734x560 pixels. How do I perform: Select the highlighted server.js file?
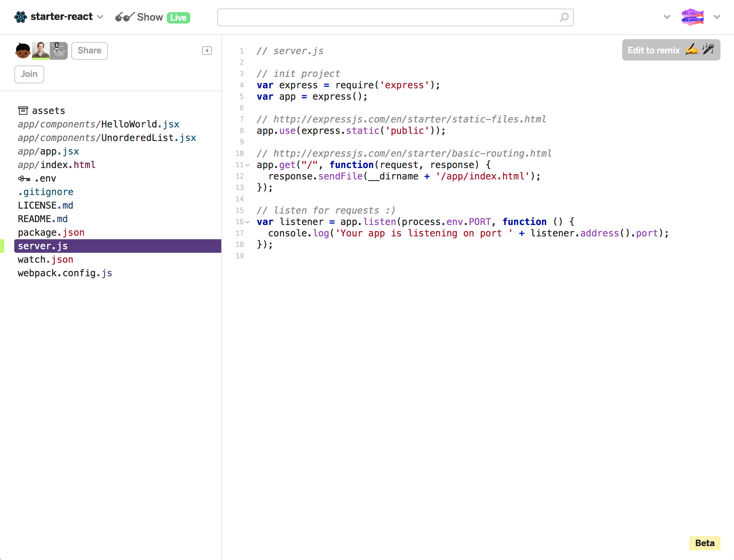(x=118, y=246)
